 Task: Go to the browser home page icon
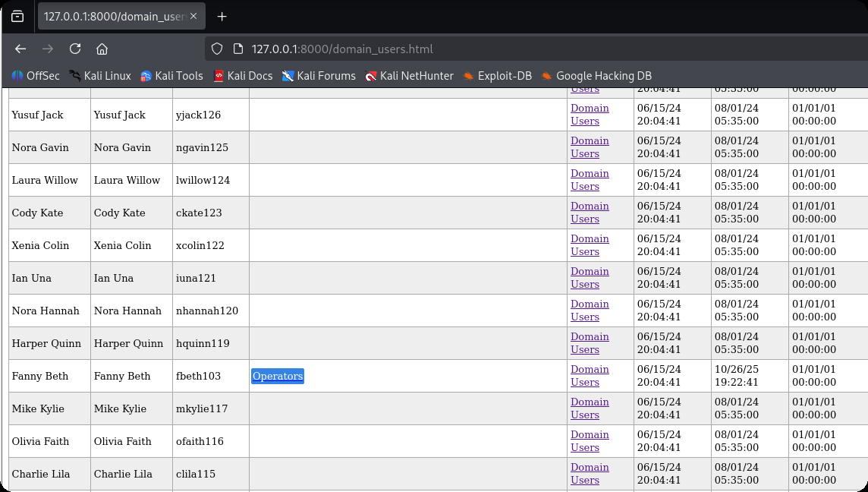[102, 49]
